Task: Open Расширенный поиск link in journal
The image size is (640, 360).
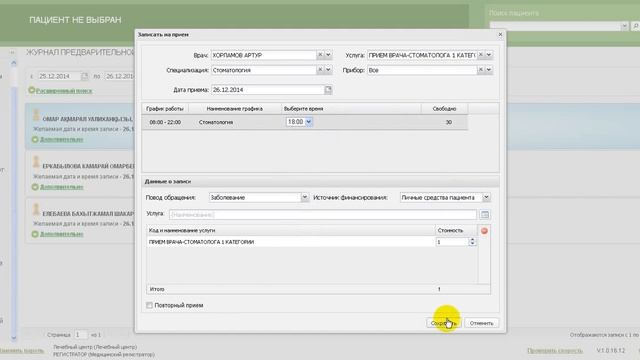Action: (x=64, y=91)
